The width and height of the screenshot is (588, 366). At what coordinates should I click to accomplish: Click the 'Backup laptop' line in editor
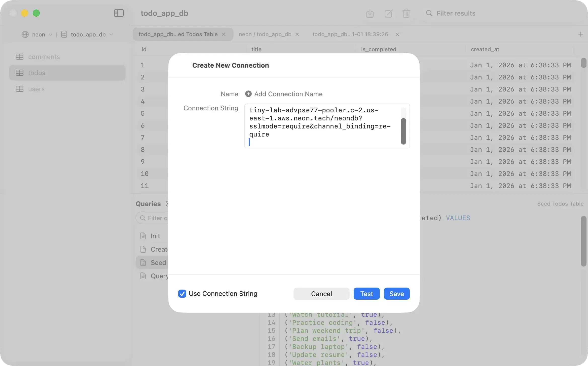point(335,347)
